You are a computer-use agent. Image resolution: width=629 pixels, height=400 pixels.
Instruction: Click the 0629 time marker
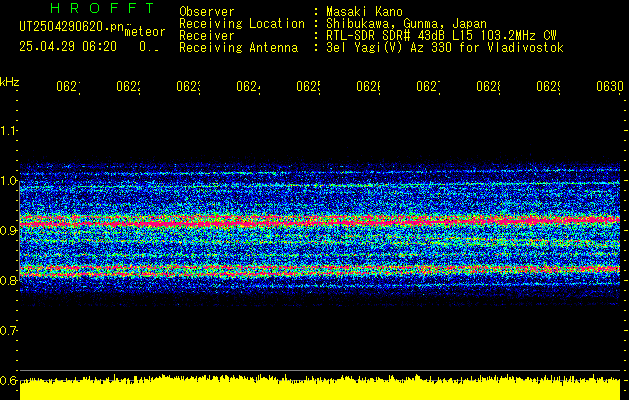pos(548,87)
